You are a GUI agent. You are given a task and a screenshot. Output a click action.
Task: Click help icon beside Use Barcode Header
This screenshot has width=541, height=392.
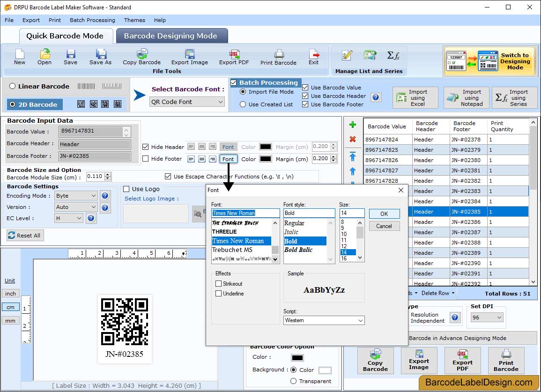[376, 97]
